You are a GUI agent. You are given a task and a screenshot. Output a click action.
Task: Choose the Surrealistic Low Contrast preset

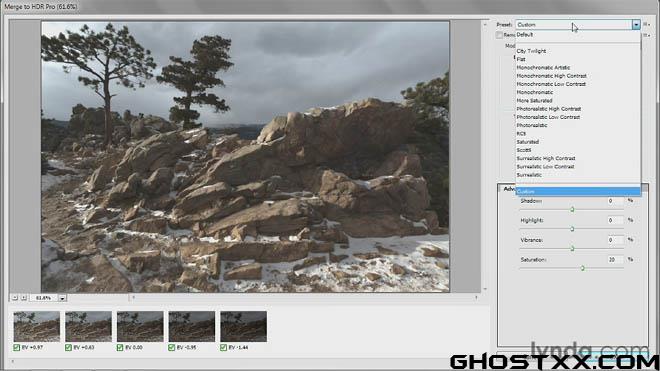coord(578,166)
